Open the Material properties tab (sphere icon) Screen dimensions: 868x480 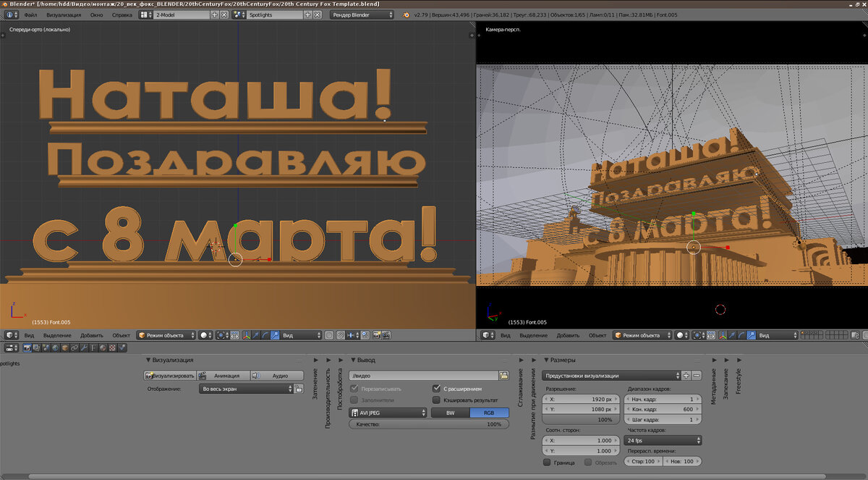[103, 348]
